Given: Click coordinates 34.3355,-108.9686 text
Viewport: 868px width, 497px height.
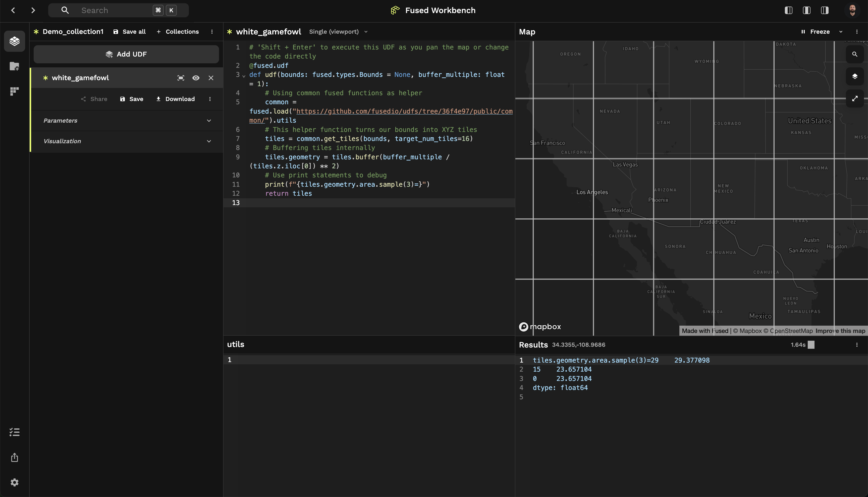Looking at the screenshot, I should point(579,345).
